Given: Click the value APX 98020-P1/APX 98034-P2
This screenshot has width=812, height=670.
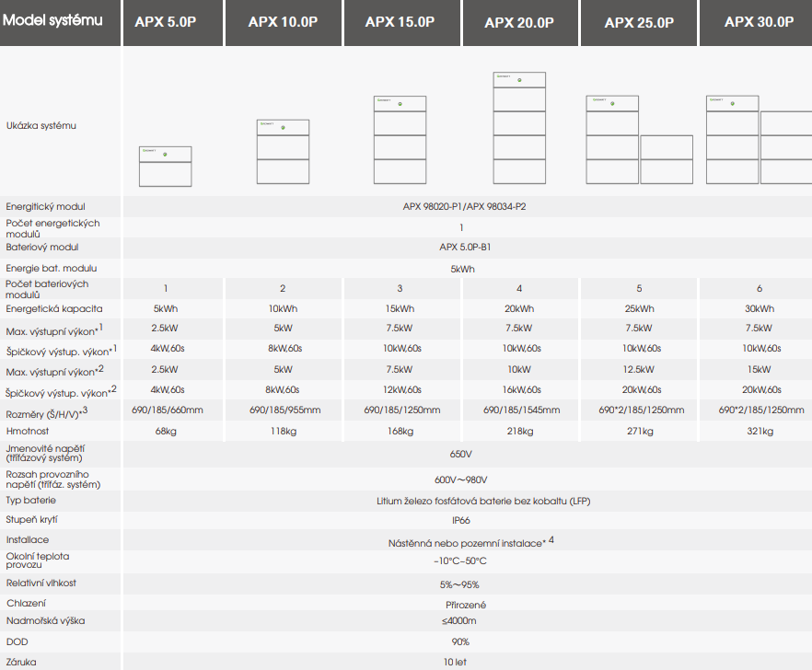Looking at the screenshot, I should [x=465, y=206].
